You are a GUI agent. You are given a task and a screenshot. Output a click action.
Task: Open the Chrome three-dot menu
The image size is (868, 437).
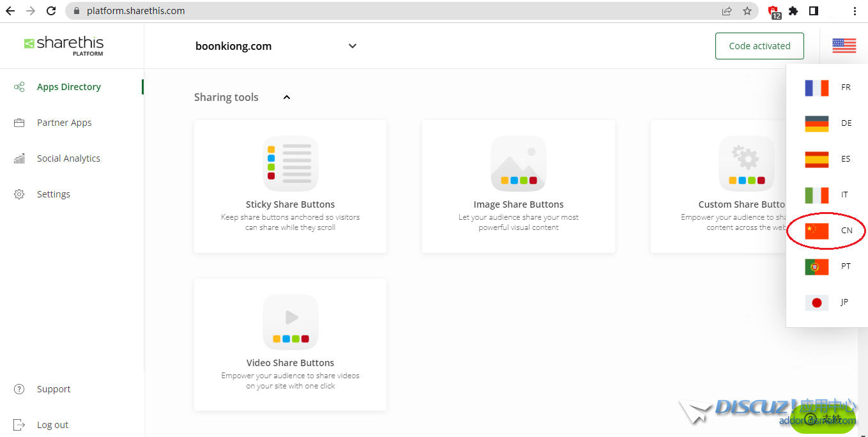855,11
